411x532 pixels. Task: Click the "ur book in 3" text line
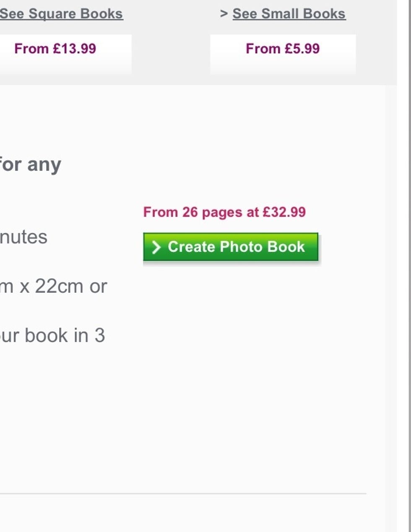pos(52,335)
